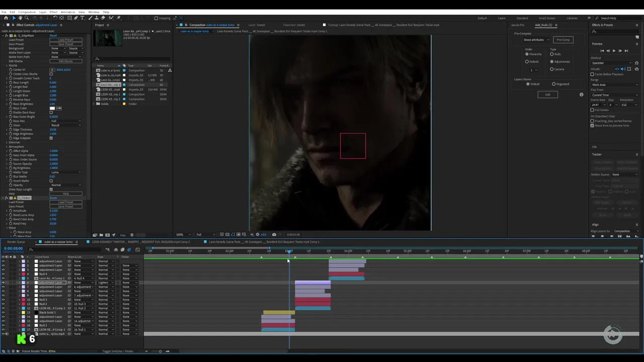Click the Edit Mocha button
Screen dimensions: 644x362
pos(65,61)
